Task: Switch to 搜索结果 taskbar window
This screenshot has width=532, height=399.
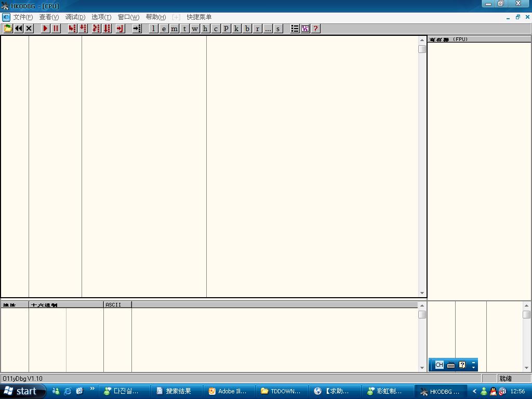Action: (x=177, y=391)
